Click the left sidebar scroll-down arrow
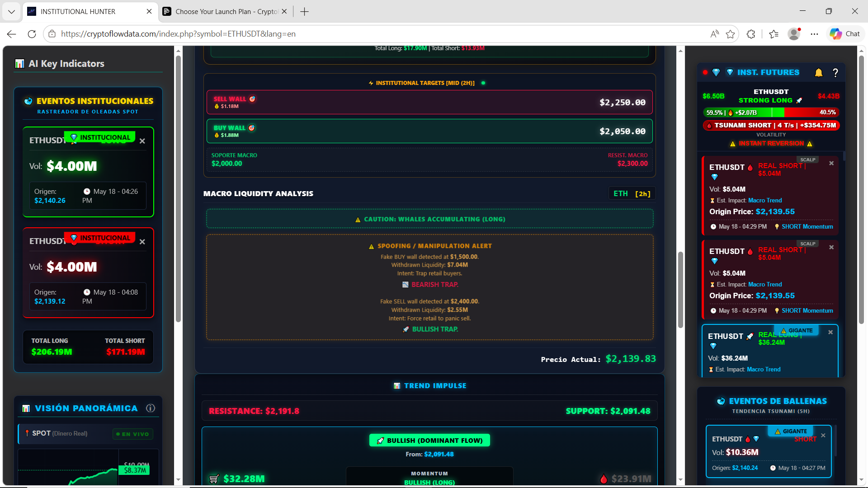This screenshot has height=488, width=868. pos(178,479)
